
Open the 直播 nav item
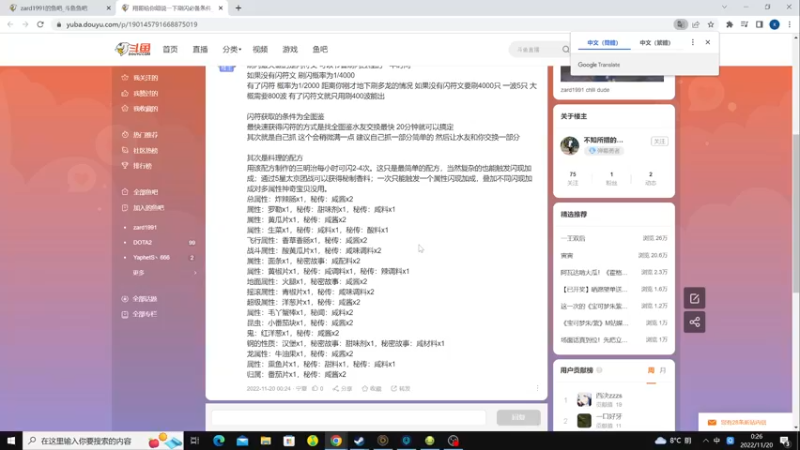point(200,49)
